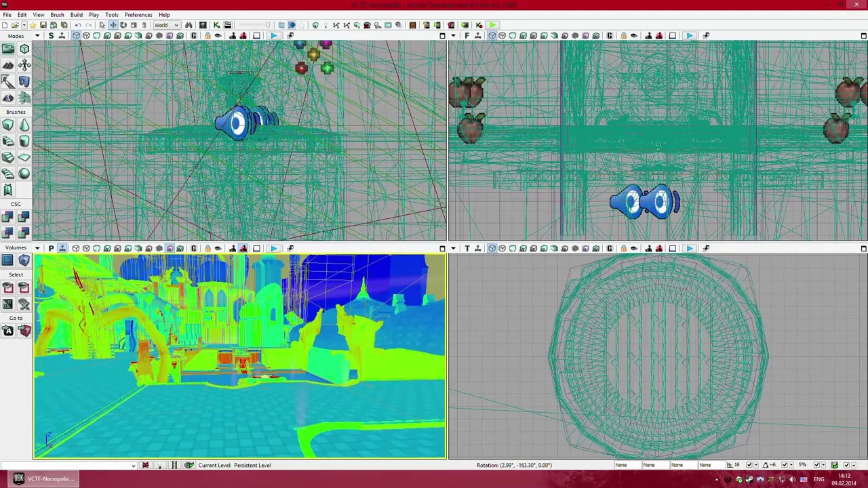
Task: Apply CSG Intersect operation
Action: (x=8, y=233)
